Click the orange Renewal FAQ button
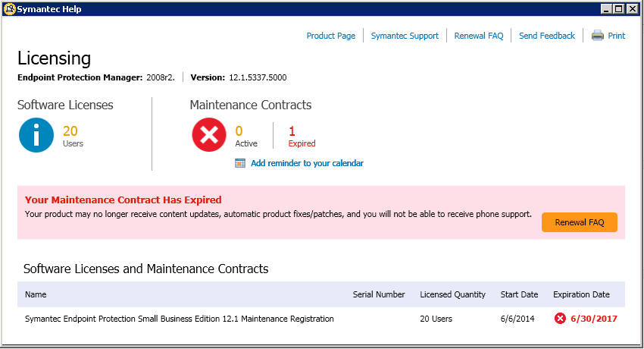The height and width of the screenshot is (349, 644). [x=579, y=222]
